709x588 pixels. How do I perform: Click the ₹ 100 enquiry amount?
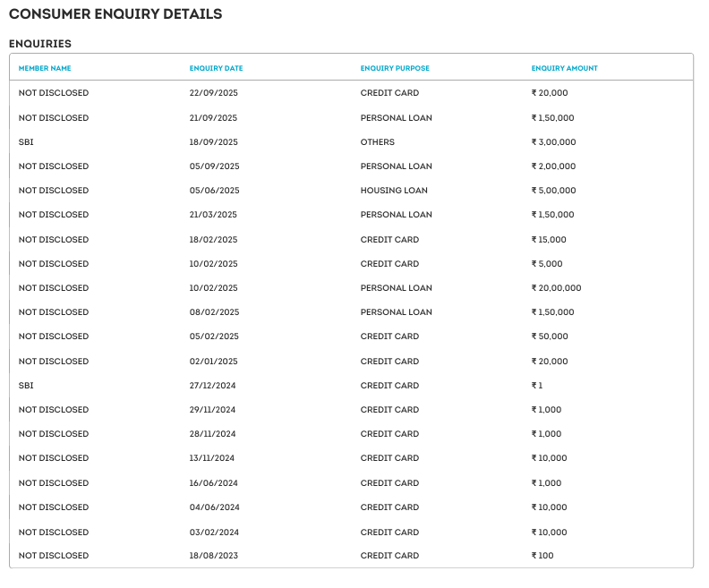[x=542, y=556]
